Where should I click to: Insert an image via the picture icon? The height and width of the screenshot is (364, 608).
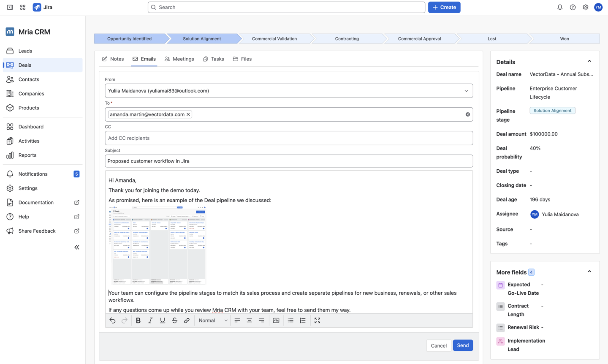point(276,321)
